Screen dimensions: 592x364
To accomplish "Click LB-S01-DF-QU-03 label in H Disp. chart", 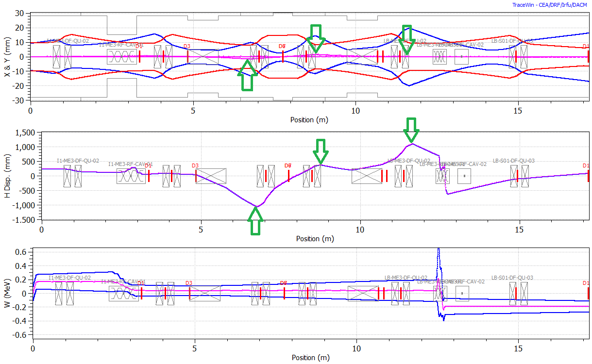I will [514, 161].
